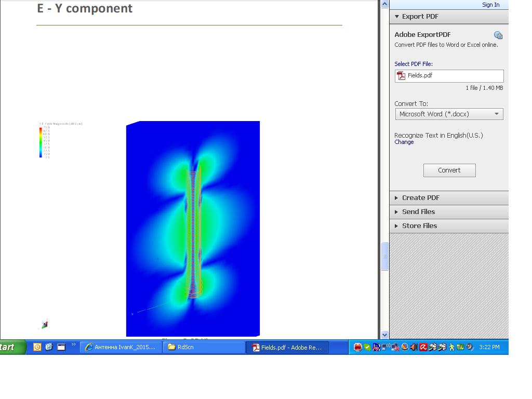532x399 pixels.
Task: Collapse the Export PDF panel section
Action: [449, 16]
